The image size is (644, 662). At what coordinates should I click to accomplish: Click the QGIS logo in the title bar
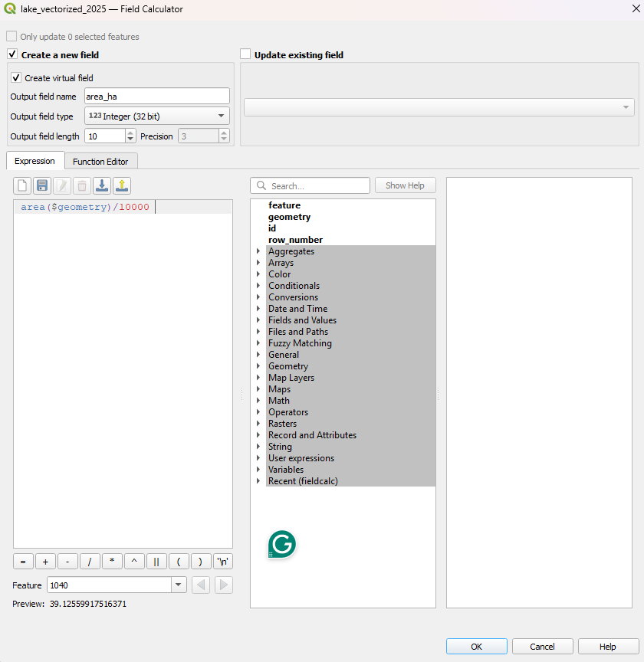tap(10, 9)
